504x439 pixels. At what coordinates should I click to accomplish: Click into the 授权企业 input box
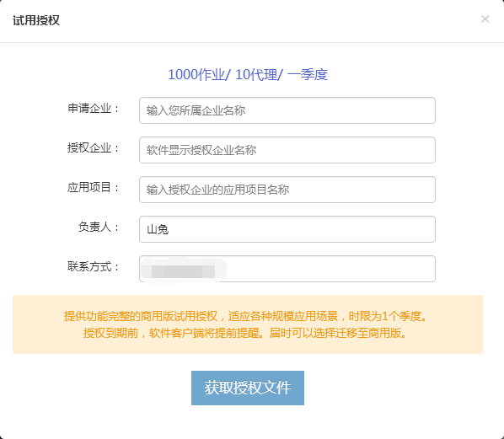point(287,150)
